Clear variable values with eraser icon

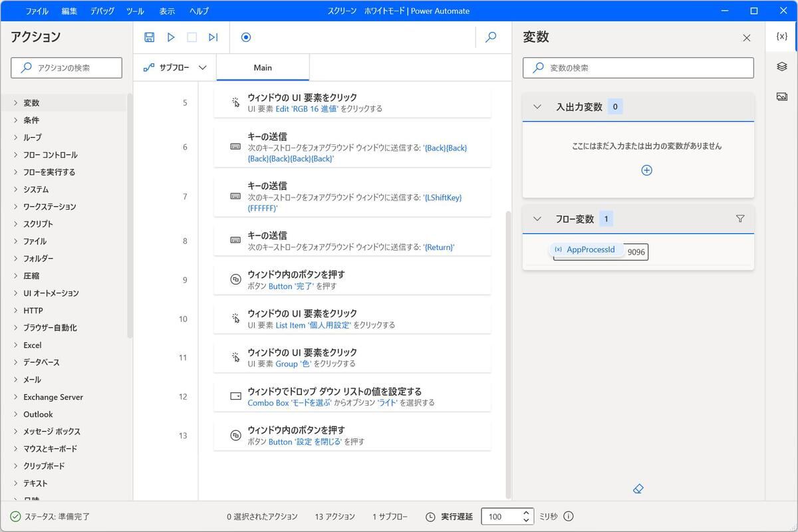click(638, 489)
